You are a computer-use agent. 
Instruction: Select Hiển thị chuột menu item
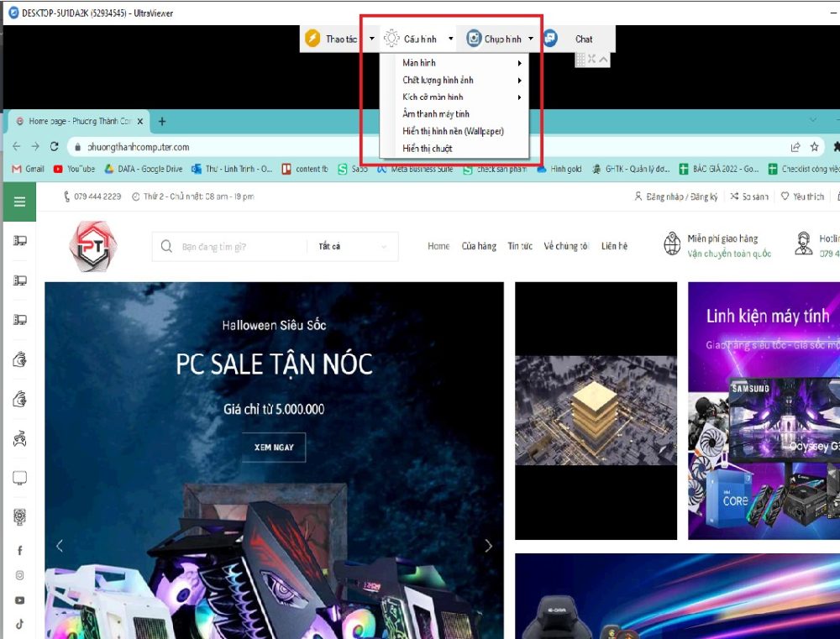pos(454,149)
